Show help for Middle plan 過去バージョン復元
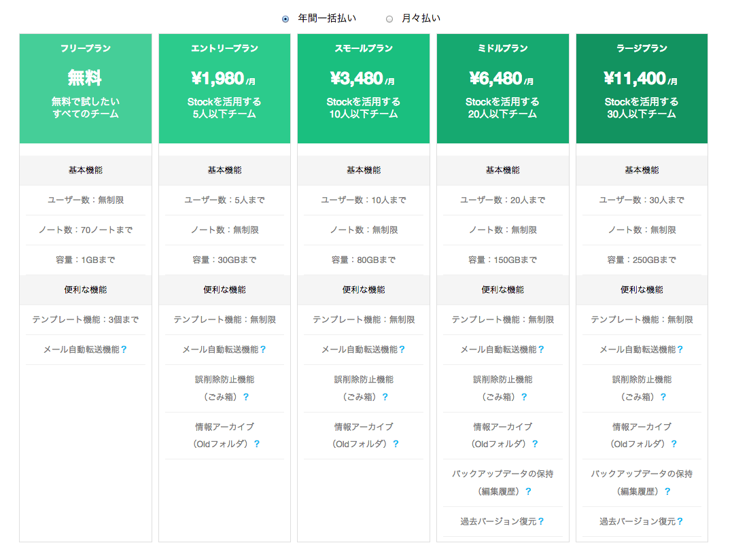Screen dimensions: 732x560 [541, 521]
